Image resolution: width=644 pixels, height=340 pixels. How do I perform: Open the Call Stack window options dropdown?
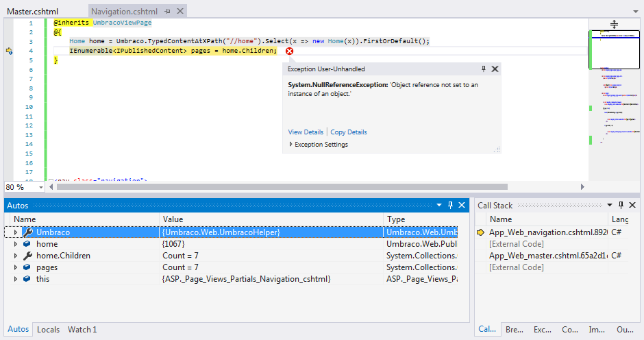[x=610, y=205]
